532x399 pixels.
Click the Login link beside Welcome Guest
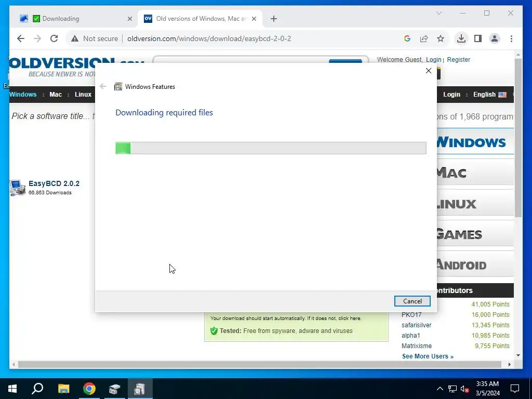[434, 60]
